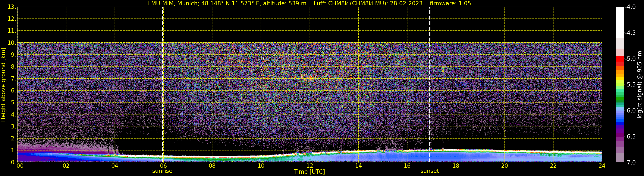This screenshot has height=176, width=644.
Task: Click the 24 hour tick label
Action: click(602, 166)
